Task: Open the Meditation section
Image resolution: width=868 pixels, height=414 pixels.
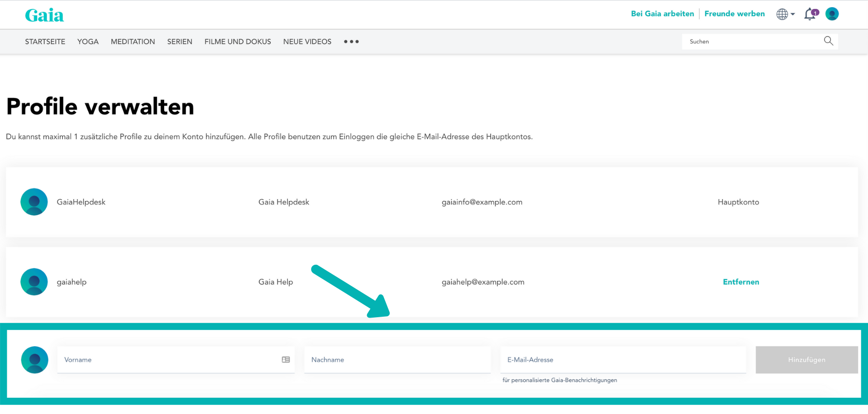Action: click(x=133, y=42)
